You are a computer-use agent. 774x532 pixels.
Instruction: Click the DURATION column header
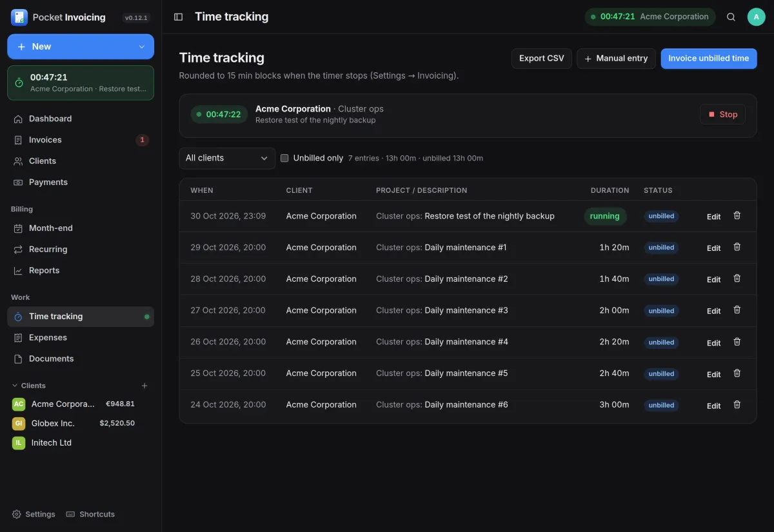pos(610,190)
